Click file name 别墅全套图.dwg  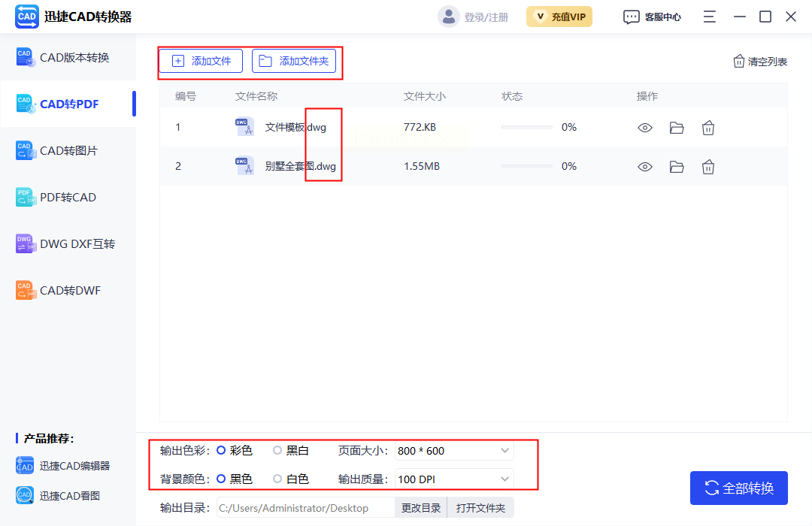pos(300,166)
